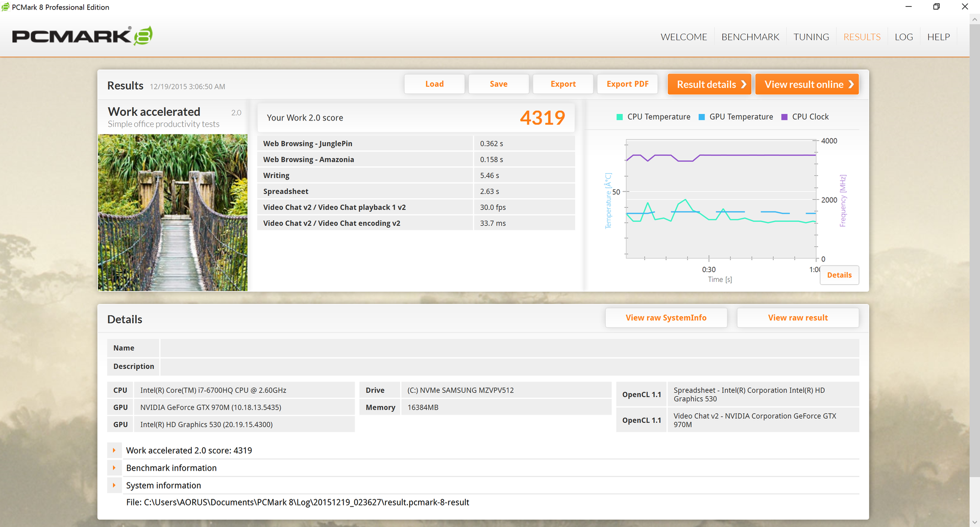Open the LOG tab

(904, 37)
